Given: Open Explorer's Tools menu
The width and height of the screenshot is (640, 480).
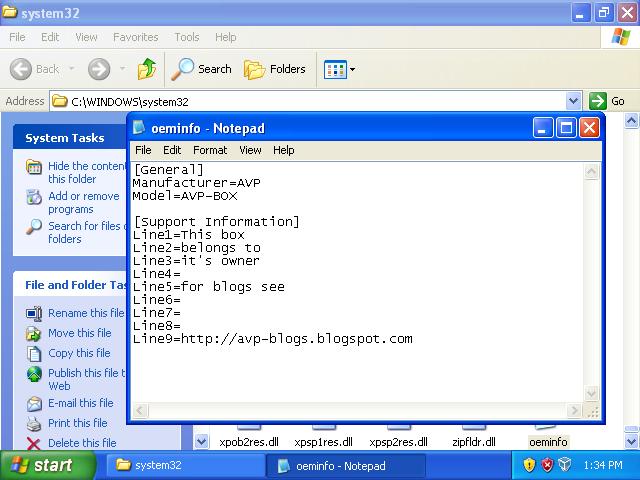Looking at the screenshot, I should coord(187,37).
